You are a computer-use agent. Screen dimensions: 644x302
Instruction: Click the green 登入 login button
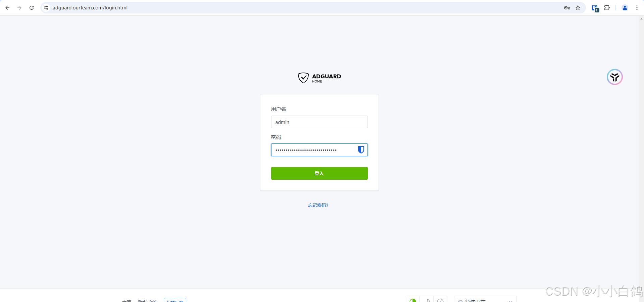[x=319, y=173]
